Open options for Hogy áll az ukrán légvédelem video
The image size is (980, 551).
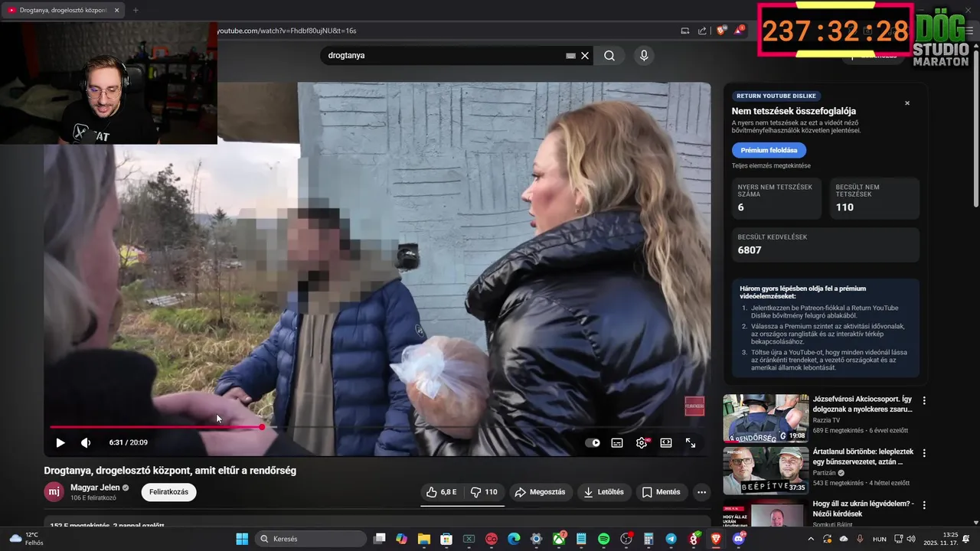coord(924,505)
